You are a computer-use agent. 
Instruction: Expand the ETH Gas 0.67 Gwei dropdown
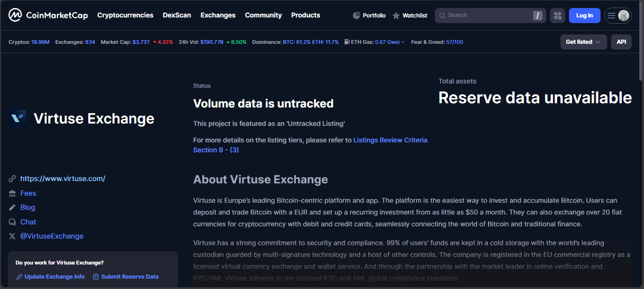click(390, 42)
